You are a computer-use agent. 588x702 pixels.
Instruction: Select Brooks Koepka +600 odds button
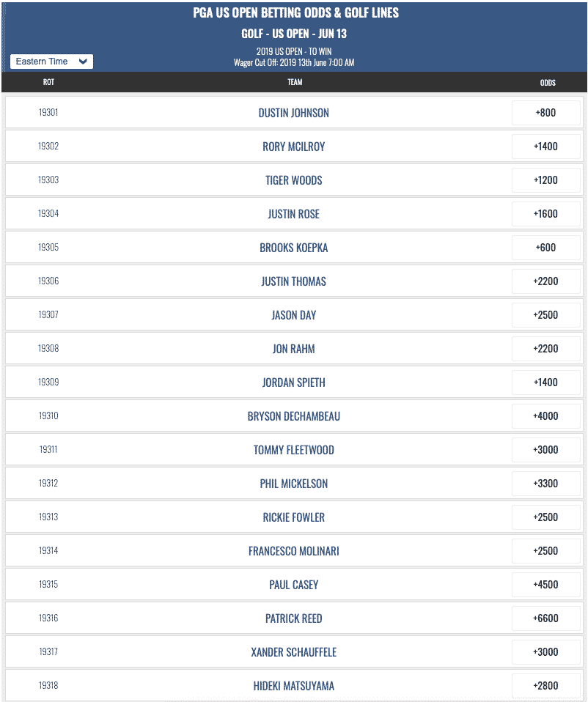pyautogui.click(x=546, y=247)
